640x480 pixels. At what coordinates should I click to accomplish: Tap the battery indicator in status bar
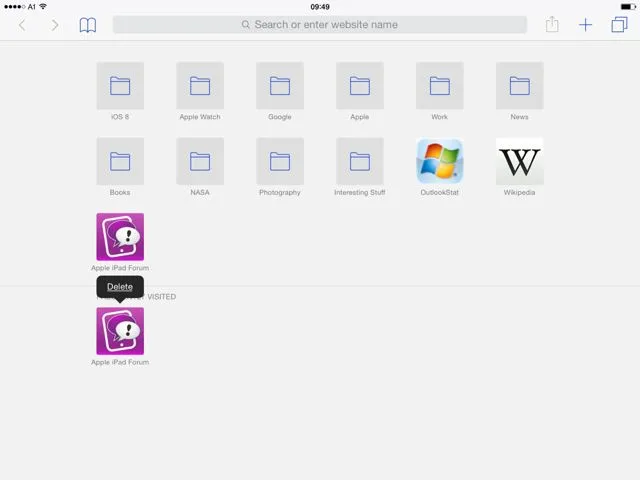[628, 7]
